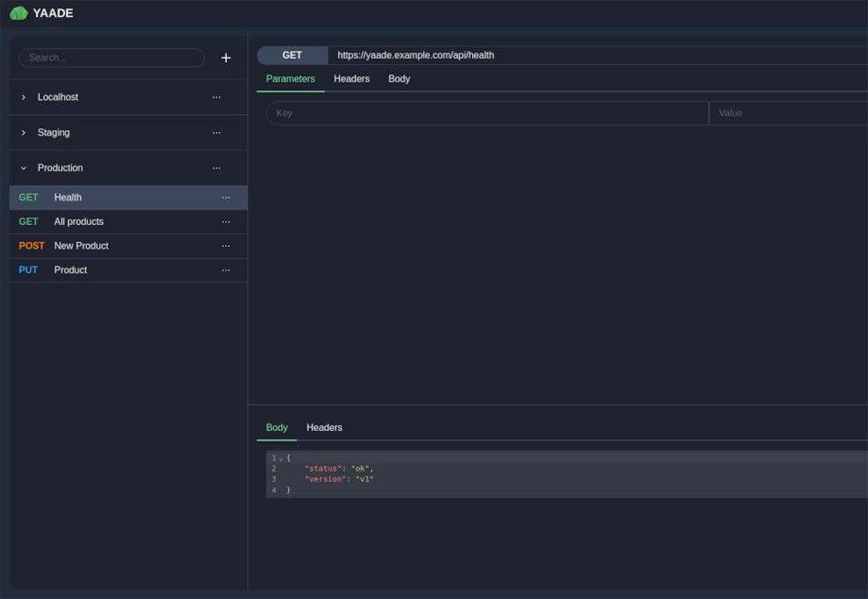Click the blue PUT method label
Image resolution: width=868 pixels, height=599 pixels.
28,270
